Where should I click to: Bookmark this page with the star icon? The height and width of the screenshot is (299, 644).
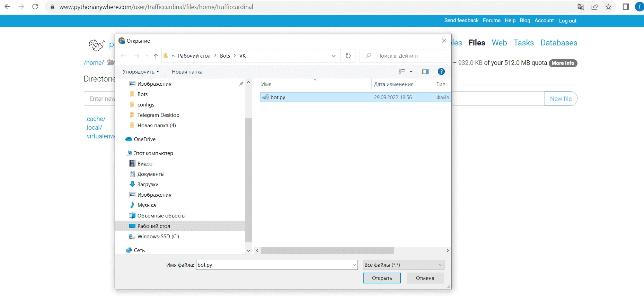point(608,7)
